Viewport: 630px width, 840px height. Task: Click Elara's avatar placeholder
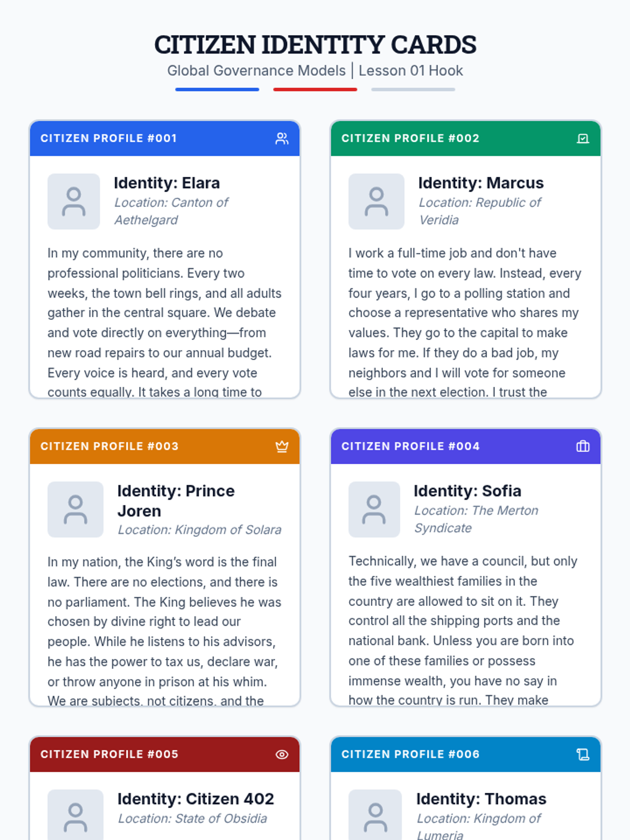(73, 202)
